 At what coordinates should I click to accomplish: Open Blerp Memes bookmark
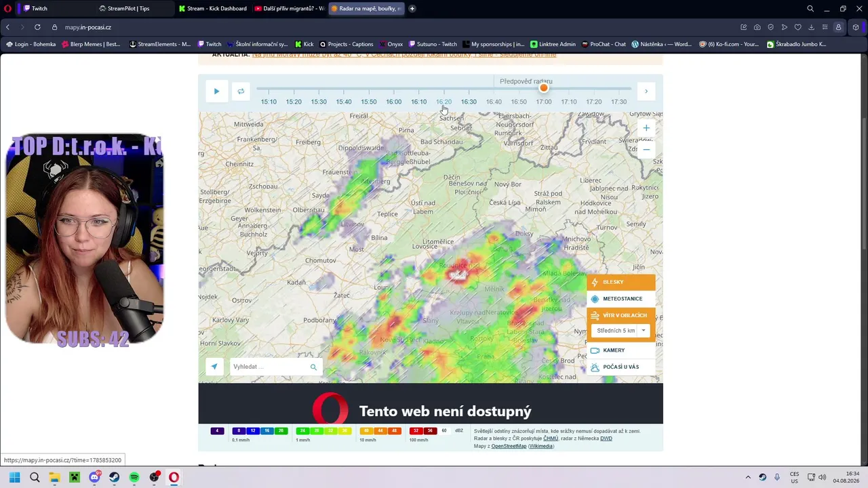coord(90,44)
